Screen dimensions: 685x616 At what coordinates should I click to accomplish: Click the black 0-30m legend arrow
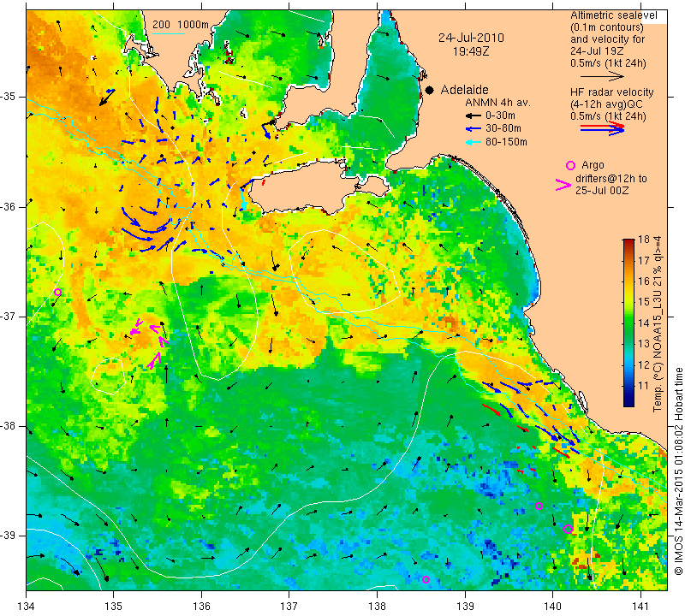pos(473,115)
